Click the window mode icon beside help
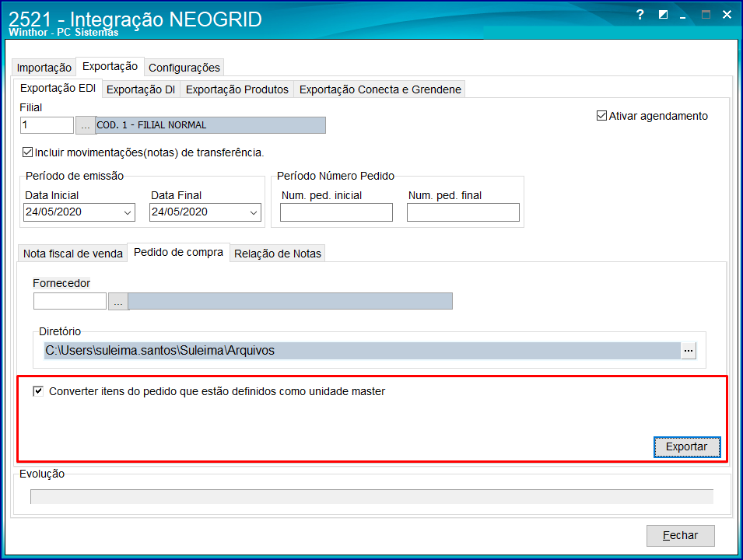743x560 pixels. tap(663, 15)
